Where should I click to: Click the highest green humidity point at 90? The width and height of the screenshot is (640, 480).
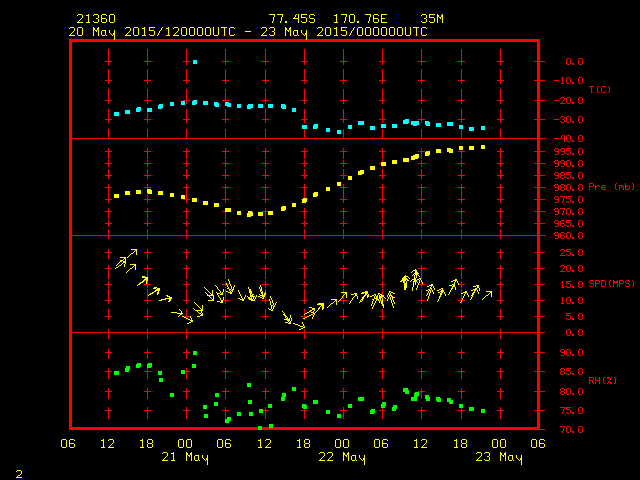tap(195, 353)
